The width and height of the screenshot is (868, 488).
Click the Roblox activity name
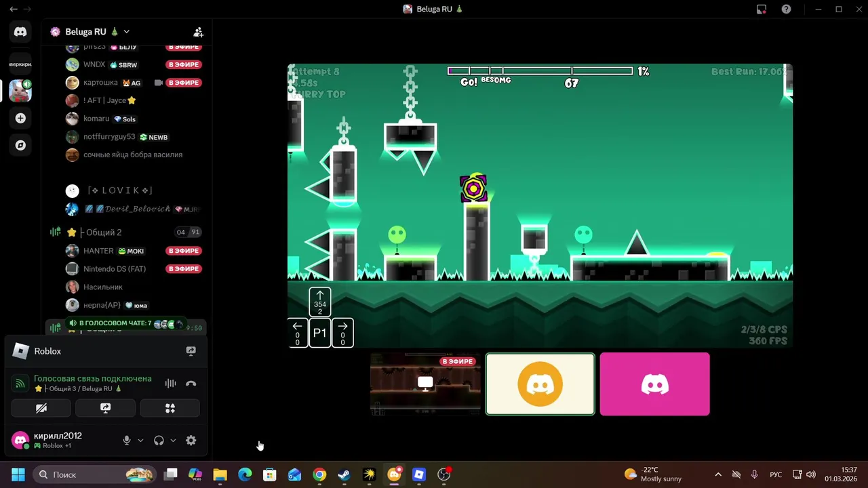[47, 351]
